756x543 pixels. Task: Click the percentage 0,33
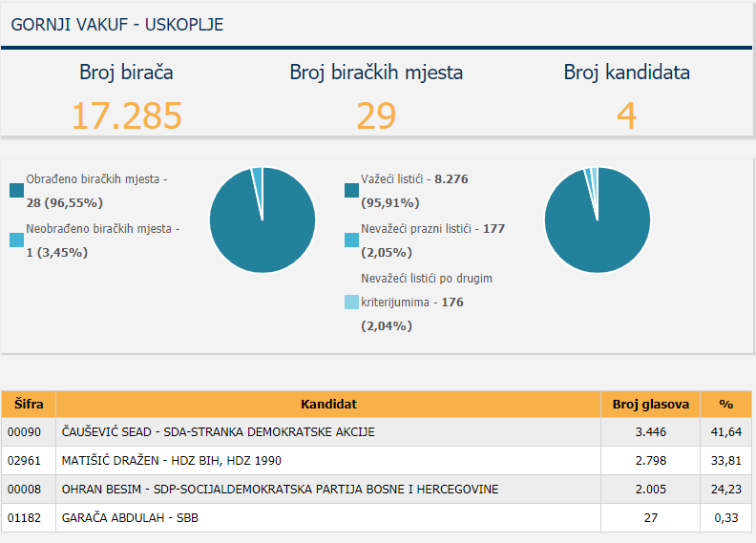tap(725, 518)
